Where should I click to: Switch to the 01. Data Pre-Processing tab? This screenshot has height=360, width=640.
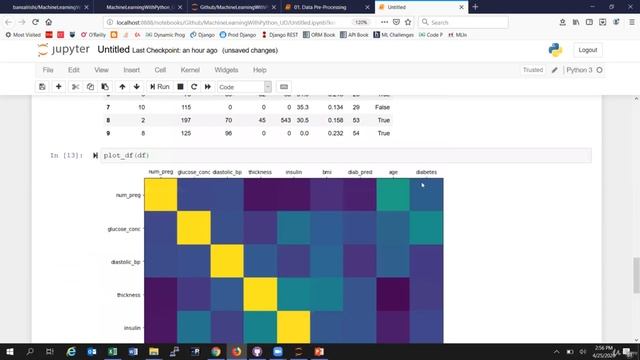328,7
